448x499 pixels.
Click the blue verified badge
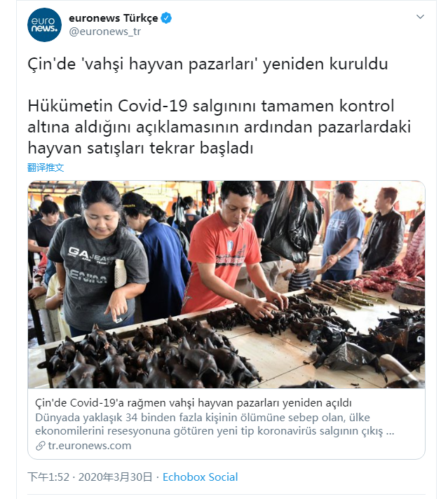166,18
